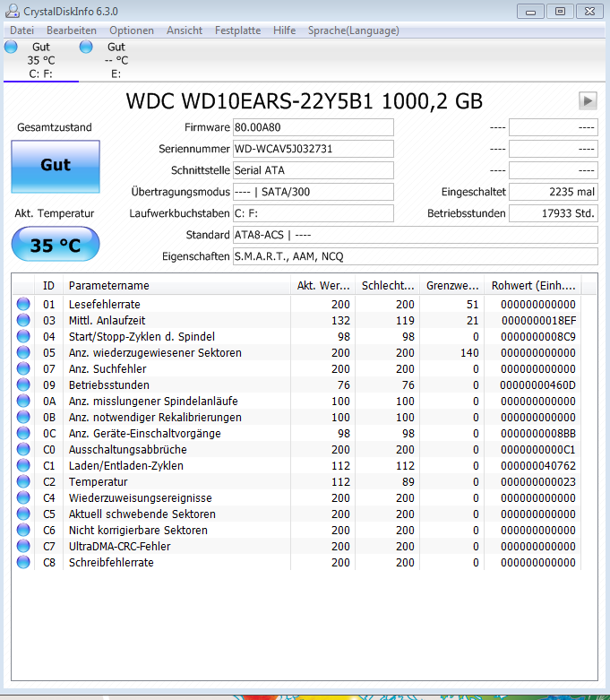This screenshot has width=610, height=700.
Task: Click the Parametername column header
Action: tap(176, 286)
